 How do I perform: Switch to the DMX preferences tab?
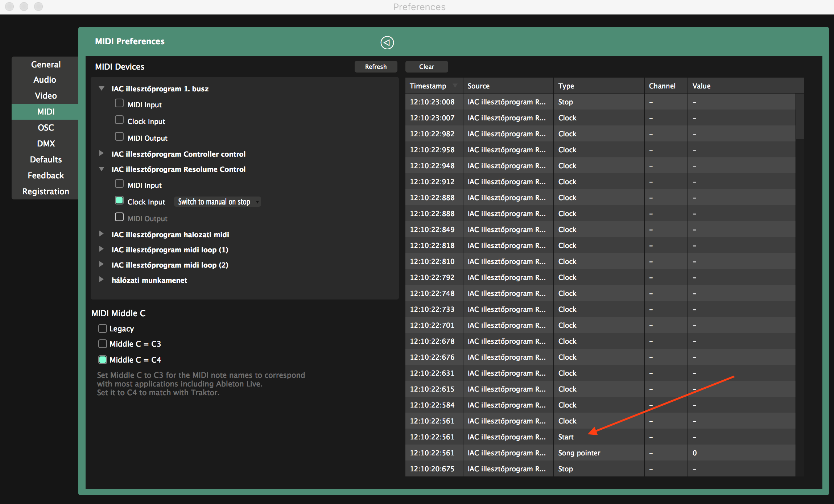[46, 144]
